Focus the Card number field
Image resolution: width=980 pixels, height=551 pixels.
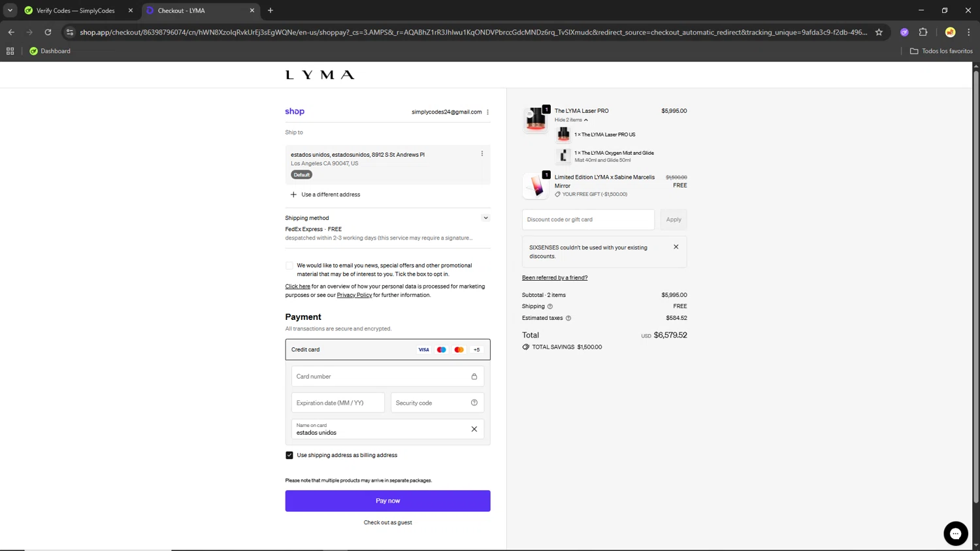[387, 377]
